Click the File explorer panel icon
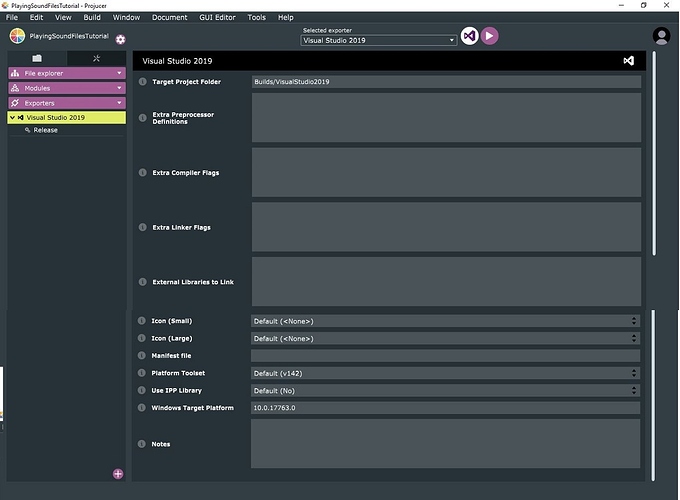The image size is (680, 500). pos(15,73)
